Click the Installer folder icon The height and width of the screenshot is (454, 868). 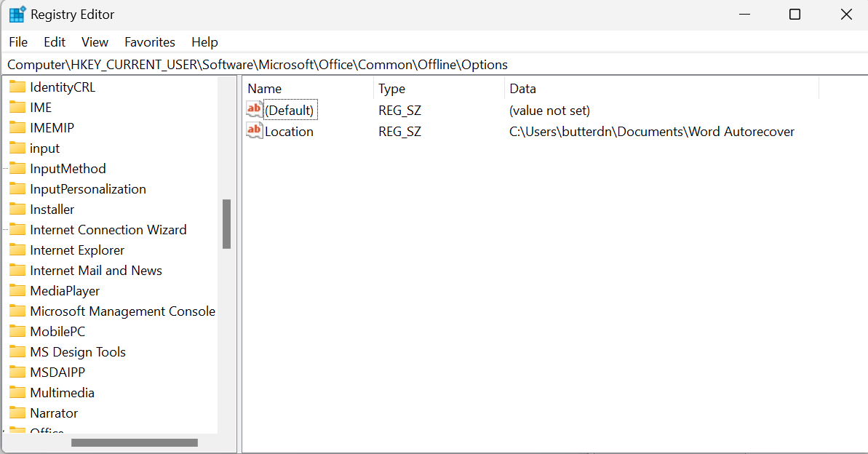[x=17, y=210]
